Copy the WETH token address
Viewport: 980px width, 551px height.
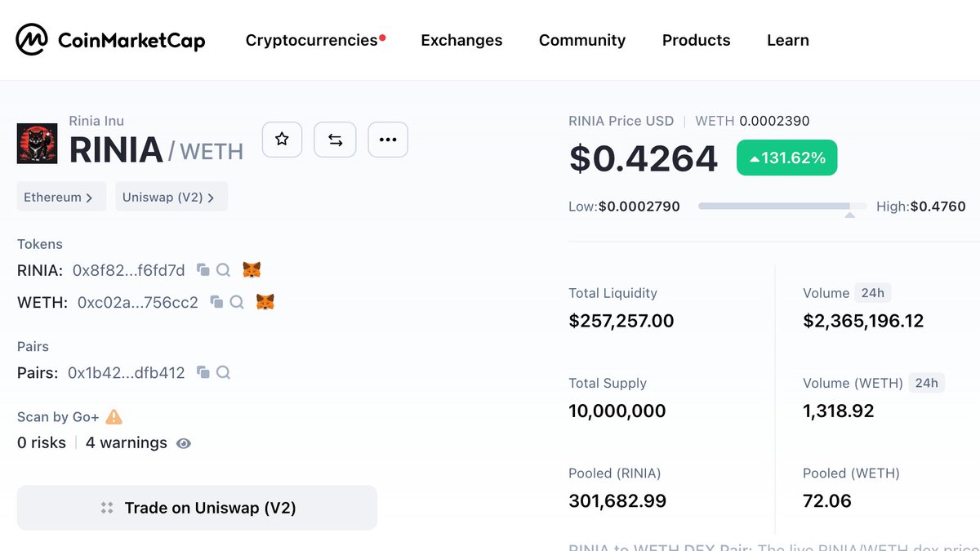click(216, 302)
